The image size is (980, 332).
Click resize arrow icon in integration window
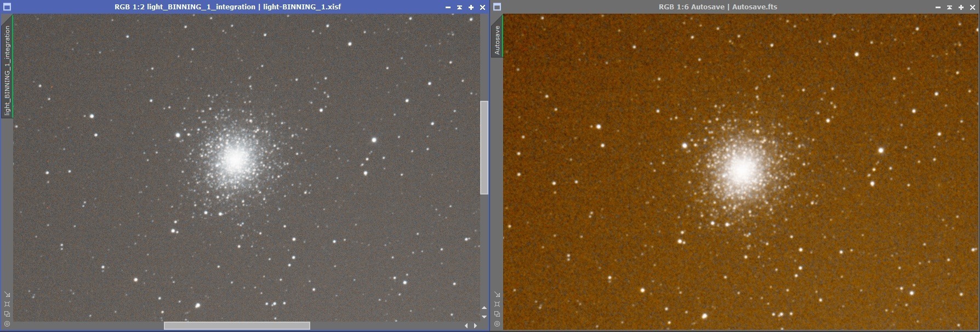click(x=7, y=294)
